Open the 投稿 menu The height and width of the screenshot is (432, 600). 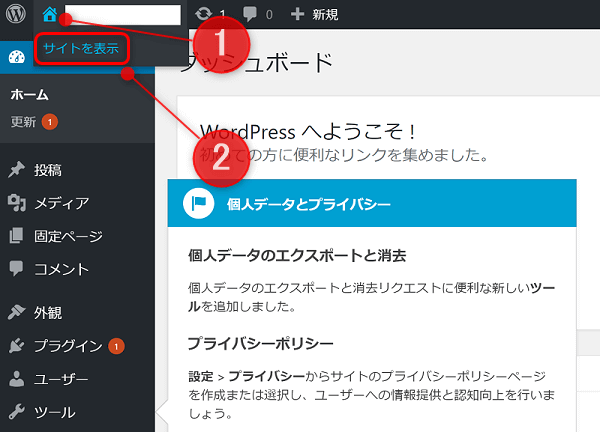pyautogui.click(x=47, y=170)
